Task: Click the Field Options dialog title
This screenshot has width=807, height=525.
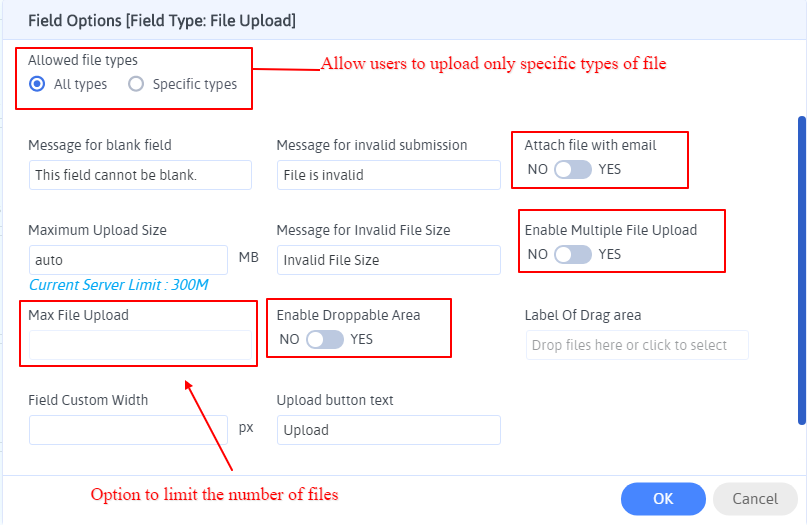Action: [161, 20]
